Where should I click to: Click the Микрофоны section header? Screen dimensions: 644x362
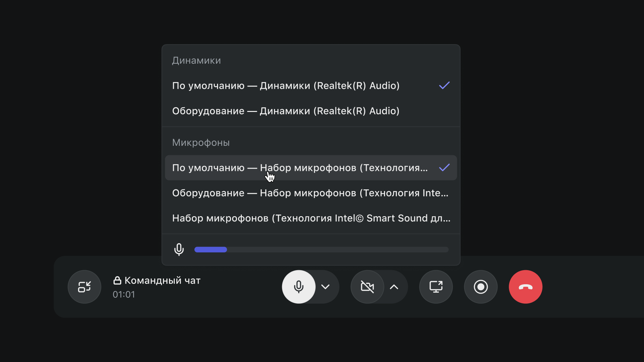201,142
